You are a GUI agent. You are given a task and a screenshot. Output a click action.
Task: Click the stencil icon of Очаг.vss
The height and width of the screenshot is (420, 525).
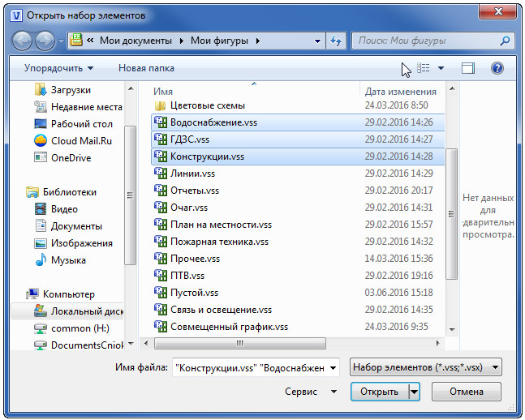[160, 207]
